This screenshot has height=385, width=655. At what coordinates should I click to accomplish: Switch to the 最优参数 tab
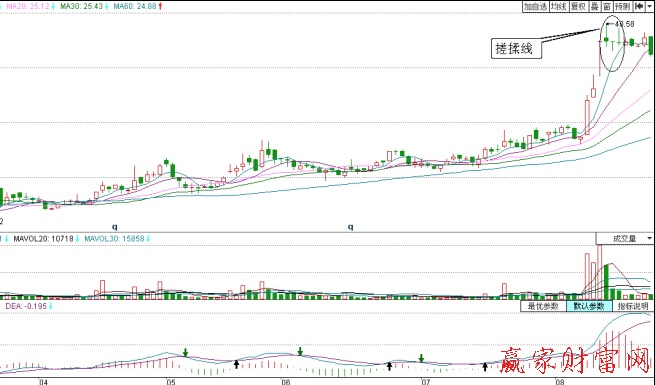pyautogui.click(x=543, y=306)
